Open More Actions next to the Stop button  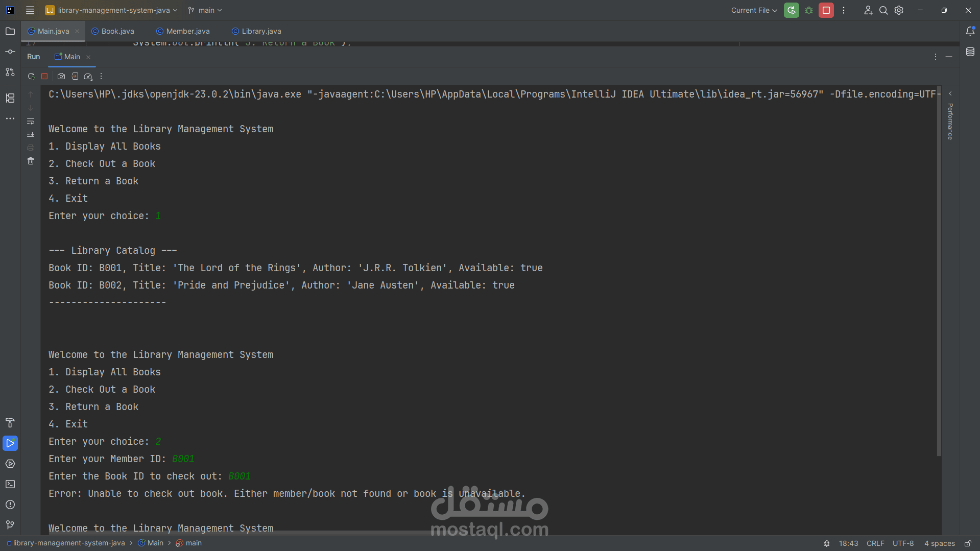pos(844,10)
